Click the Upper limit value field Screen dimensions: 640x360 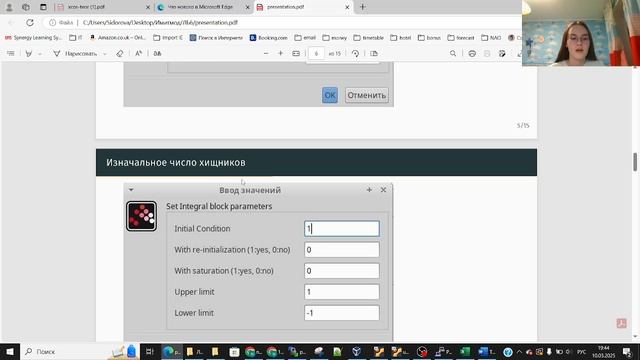pyautogui.click(x=342, y=292)
